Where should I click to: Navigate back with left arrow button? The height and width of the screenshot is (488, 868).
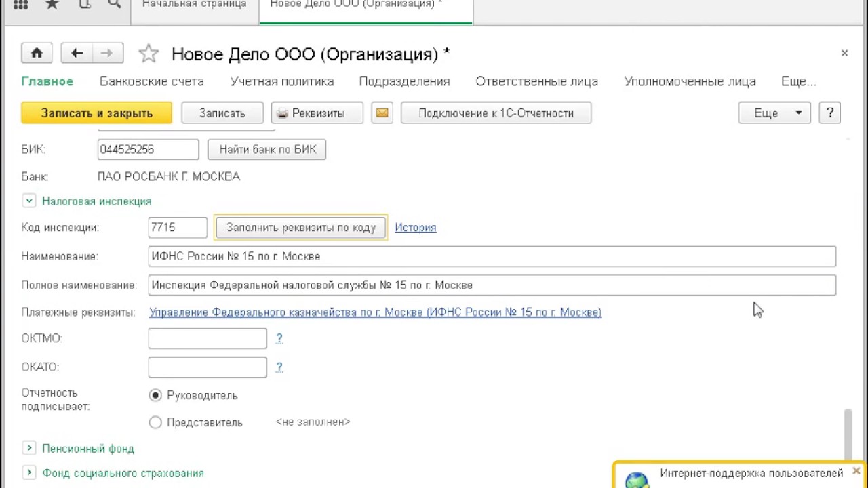(x=77, y=54)
